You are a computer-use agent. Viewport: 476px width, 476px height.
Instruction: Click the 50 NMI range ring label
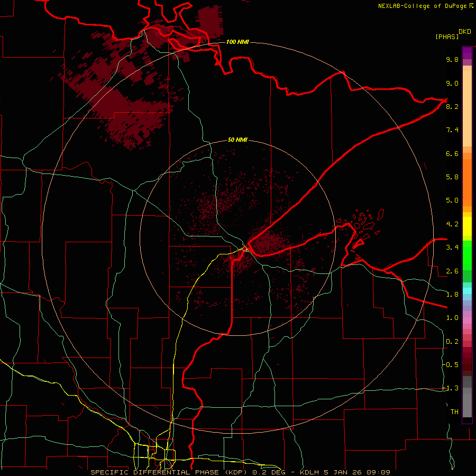tap(237, 140)
